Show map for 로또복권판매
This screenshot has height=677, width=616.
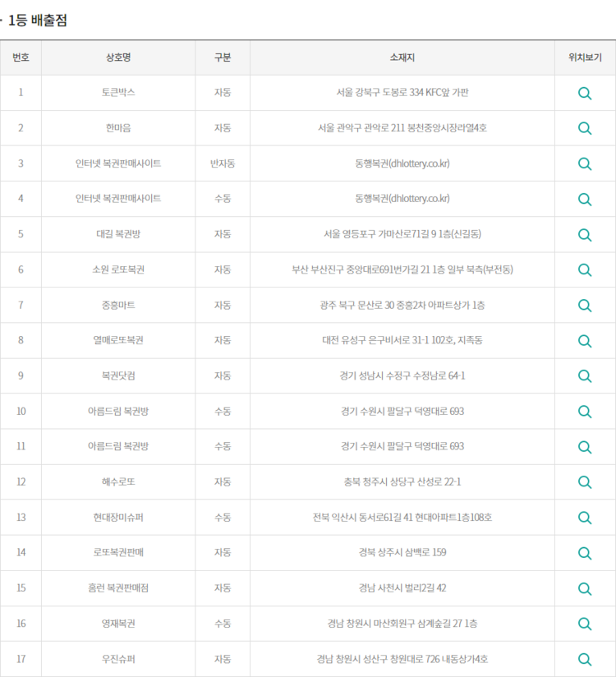pyautogui.click(x=585, y=553)
